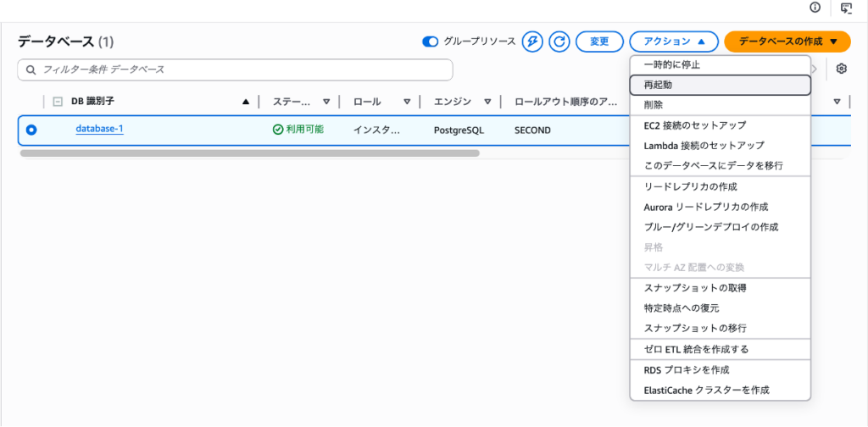Image resolution: width=868 pixels, height=427 pixels.
Task: Toggle the Group resources (グループリソース) switch
Action: tap(430, 42)
